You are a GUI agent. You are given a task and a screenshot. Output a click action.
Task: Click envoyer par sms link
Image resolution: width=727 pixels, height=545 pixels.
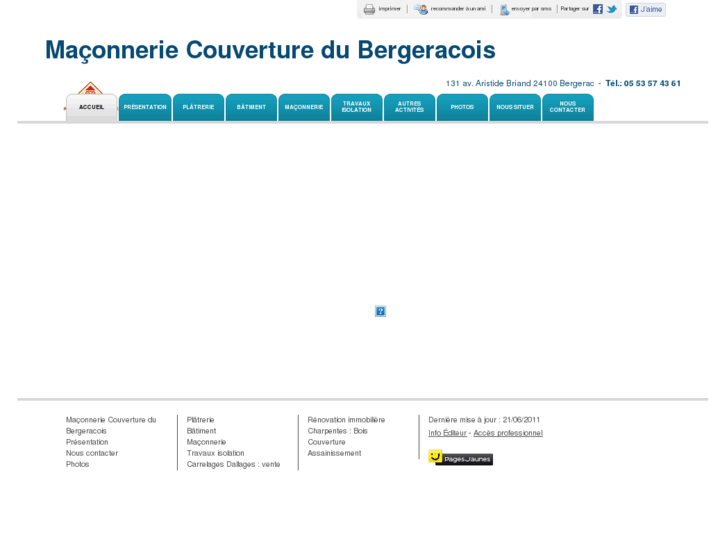click(x=531, y=9)
